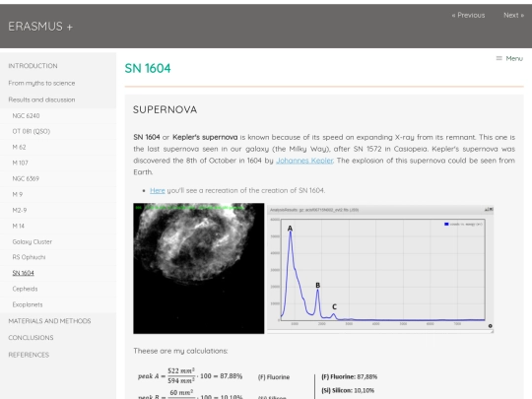The width and height of the screenshot is (532, 399).
Task: Open the M 62 page
Action: point(19,147)
